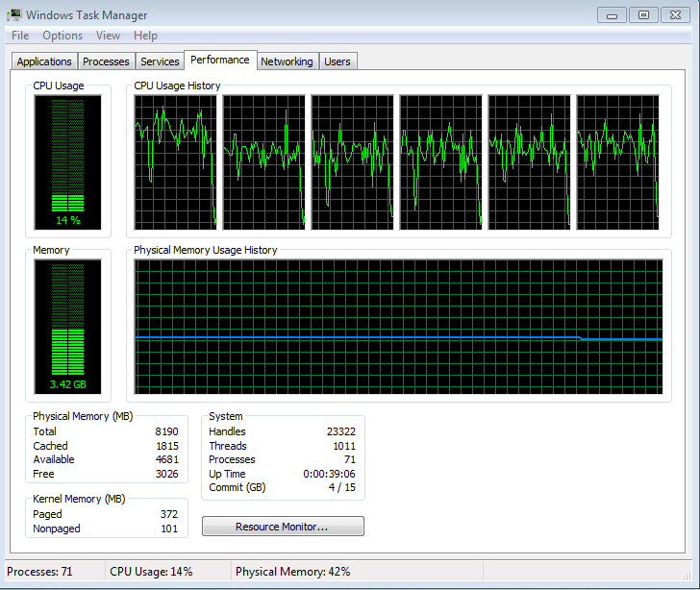Click the Available memory value 4681

click(x=167, y=459)
